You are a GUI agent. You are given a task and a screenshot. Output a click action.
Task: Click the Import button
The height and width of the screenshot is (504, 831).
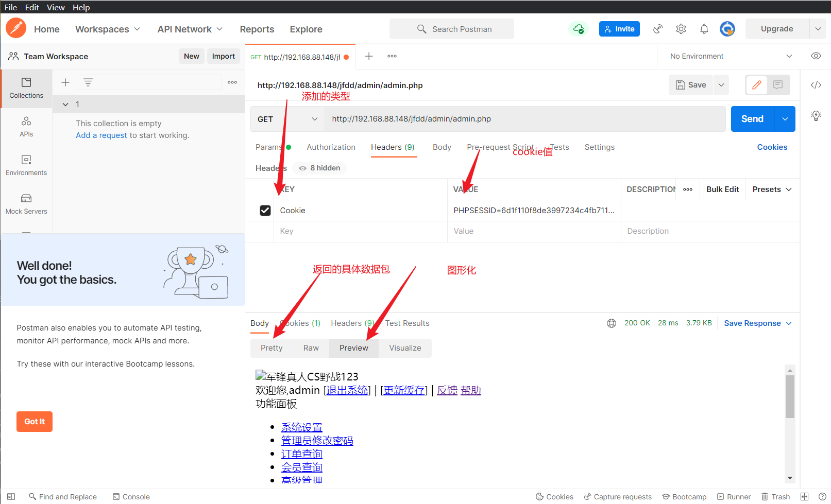pyautogui.click(x=224, y=56)
